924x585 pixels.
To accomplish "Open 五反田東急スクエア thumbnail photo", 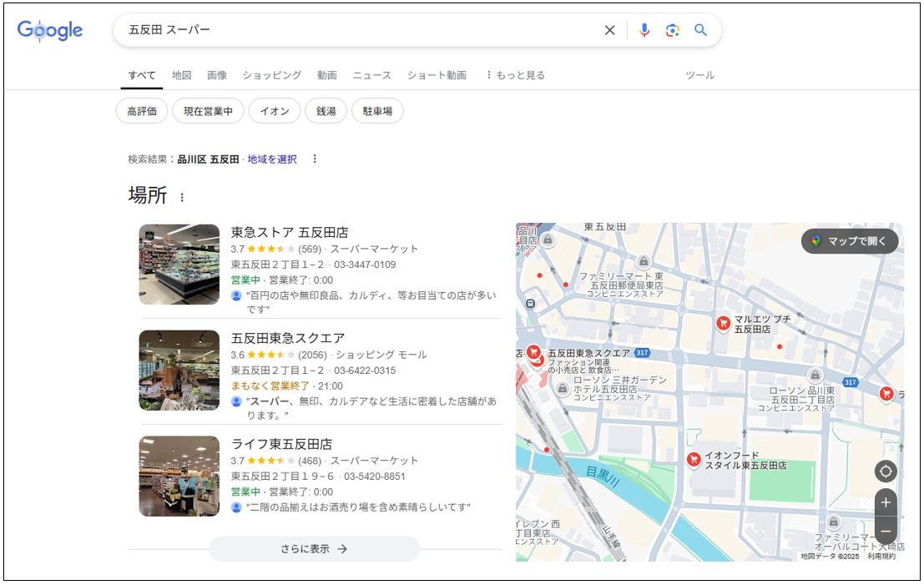I will (179, 371).
